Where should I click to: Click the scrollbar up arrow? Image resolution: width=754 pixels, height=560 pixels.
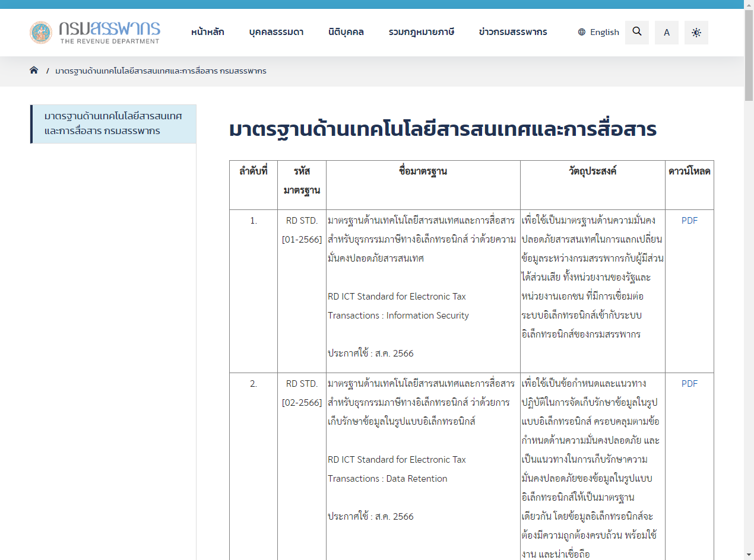pyautogui.click(x=749, y=4)
